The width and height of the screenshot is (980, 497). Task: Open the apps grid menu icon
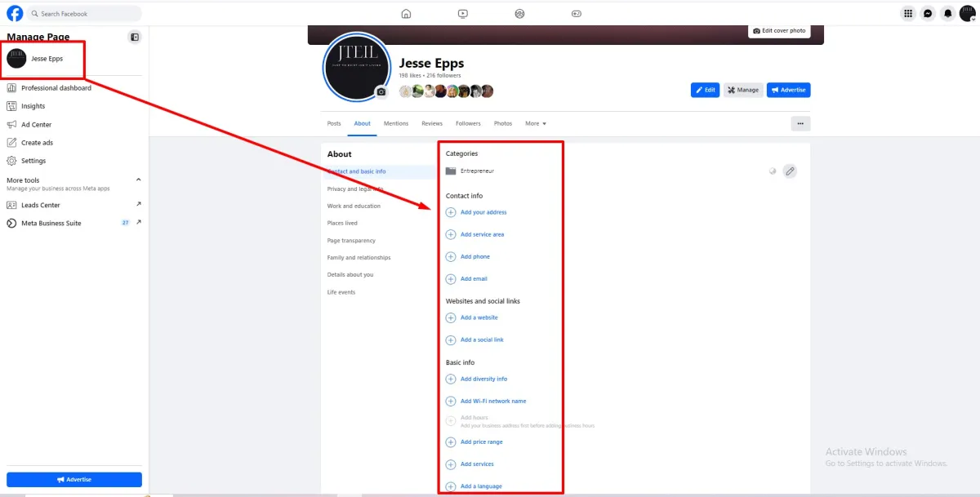pos(907,13)
